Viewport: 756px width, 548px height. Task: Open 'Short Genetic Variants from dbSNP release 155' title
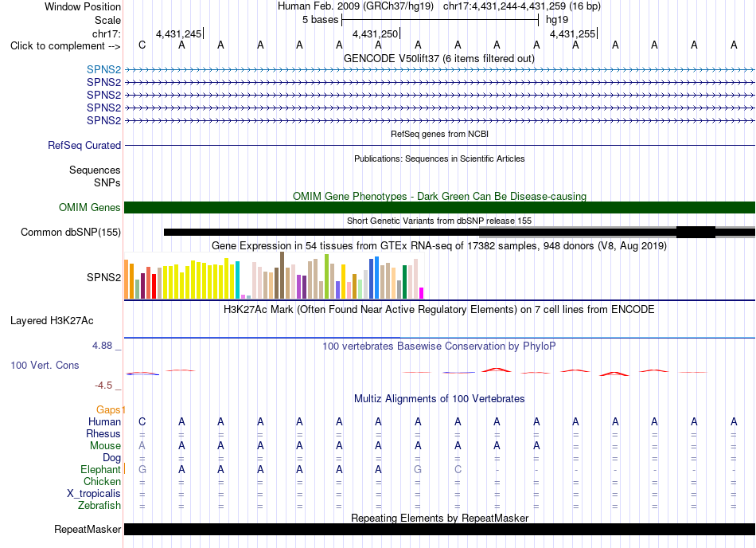click(x=439, y=221)
